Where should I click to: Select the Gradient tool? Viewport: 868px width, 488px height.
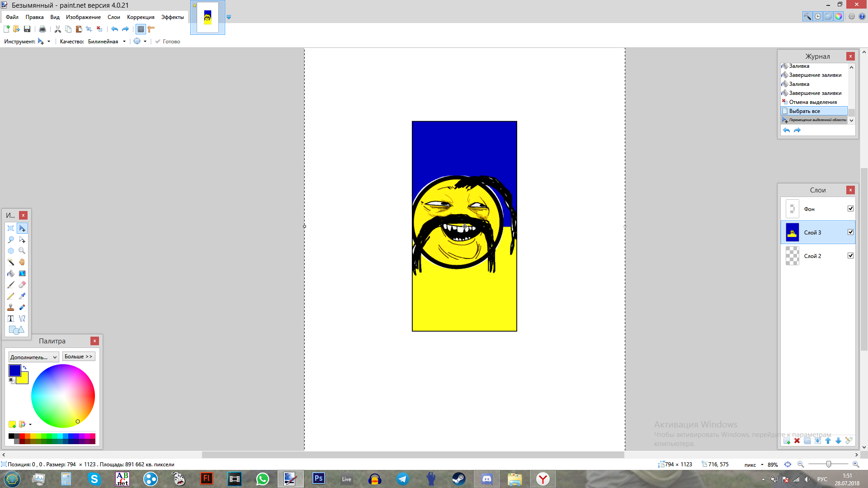point(22,273)
